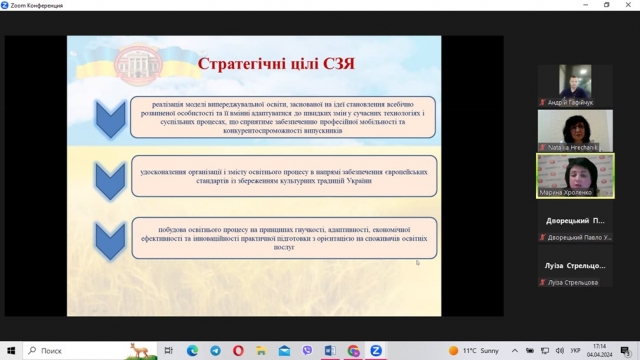This screenshot has width=640, height=360.
Task: Open File Explorer from the taskbar
Action: [x=261, y=351]
